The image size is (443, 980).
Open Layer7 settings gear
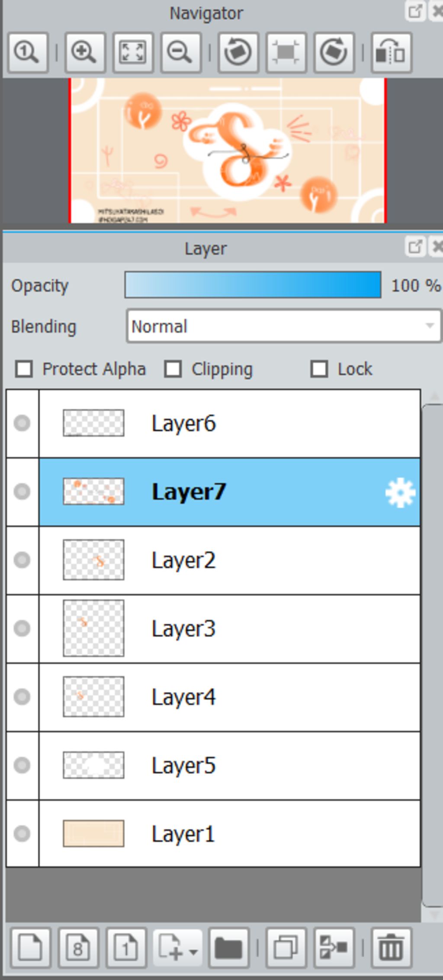[400, 492]
